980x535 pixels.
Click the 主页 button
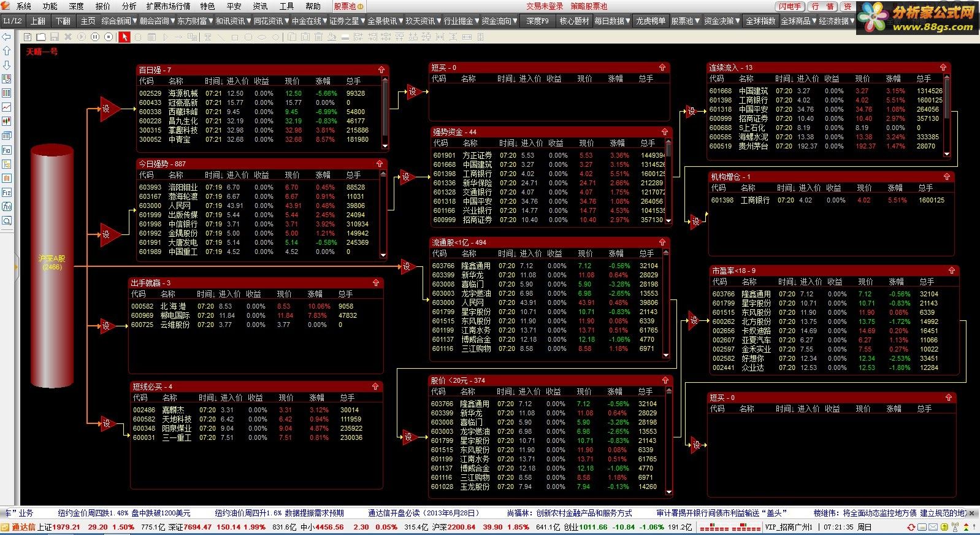click(x=88, y=21)
